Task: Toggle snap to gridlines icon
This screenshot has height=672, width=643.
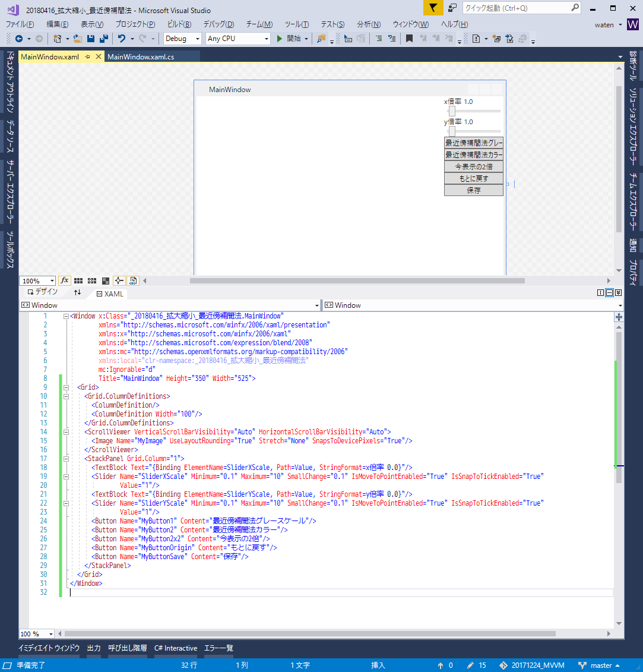Action: click(x=91, y=280)
